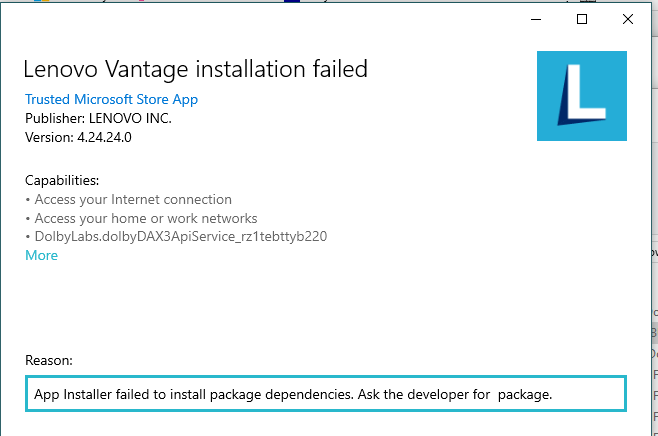Select 'Access your Internet connection' capability
This screenshot has height=436, width=658.
pyautogui.click(x=133, y=199)
